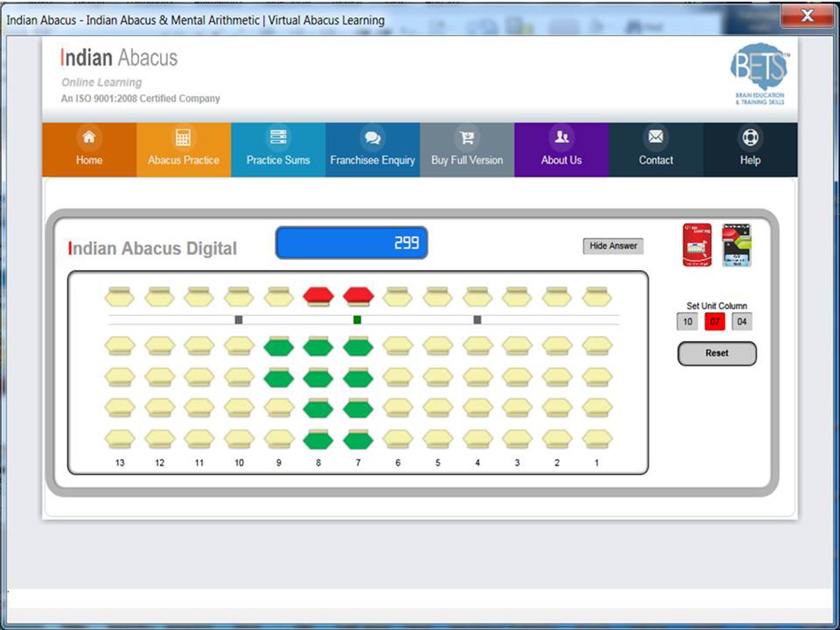Image resolution: width=840 pixels, height=630 pixels.
Task: Activate a cream bead on column 13
Action: coord(119,297)
